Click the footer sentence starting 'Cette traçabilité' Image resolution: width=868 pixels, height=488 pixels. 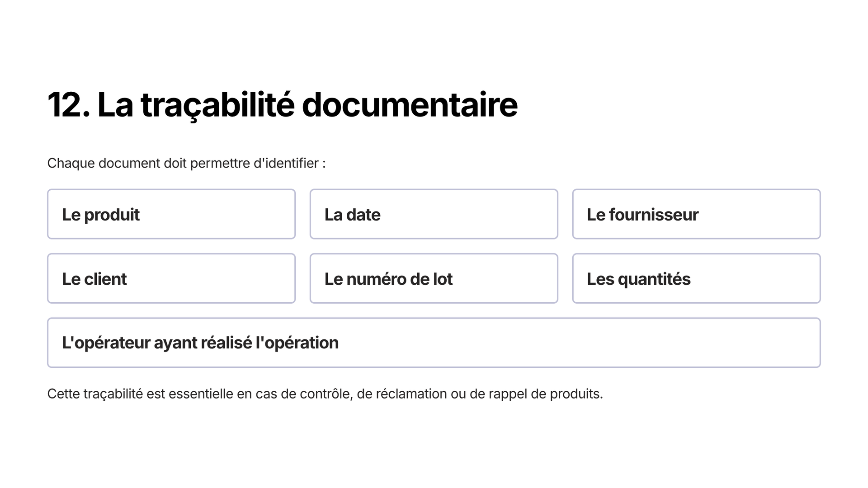pyautogui.click(x=325, y=394)
